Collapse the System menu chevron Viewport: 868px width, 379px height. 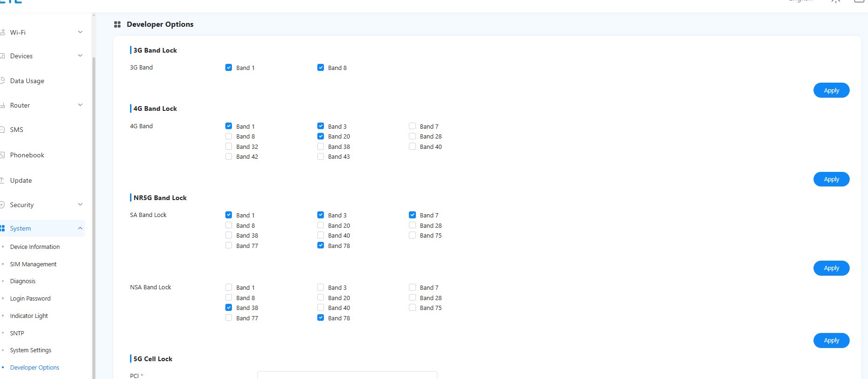80,228
